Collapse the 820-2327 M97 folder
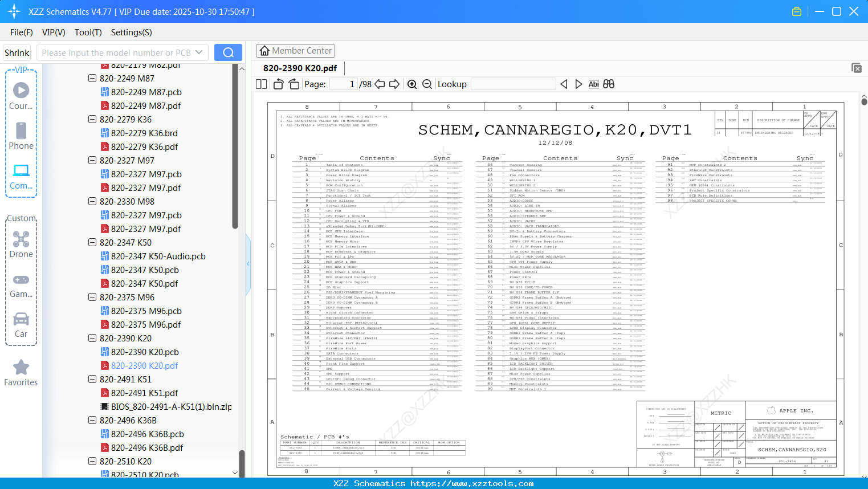This screenshot has width=868, height=489. (x=92, y=160)
